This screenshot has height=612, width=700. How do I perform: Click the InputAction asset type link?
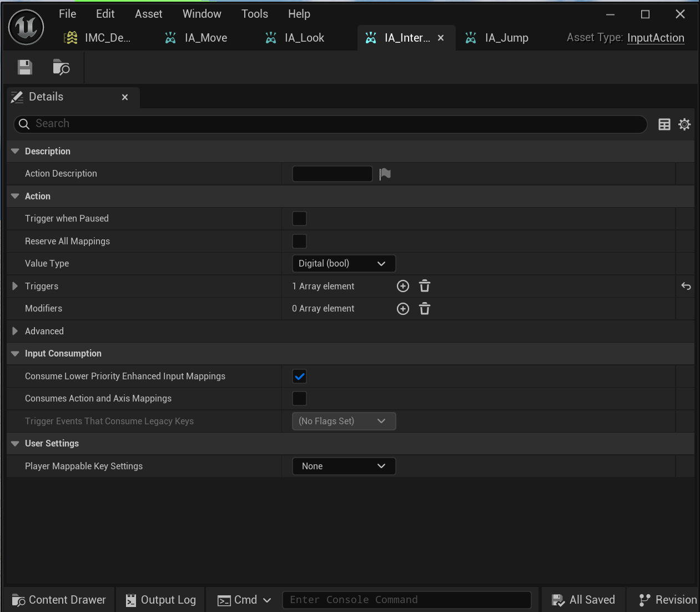pyautogui.click(x=656, y=38)
